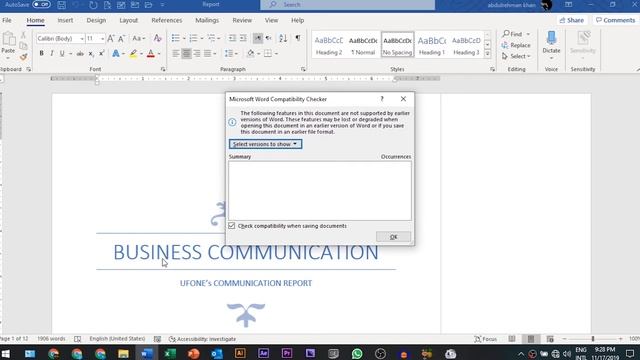This screenshot has width=640, height=360.
Task: Open the font name dropdown
Action: point(82,38)
